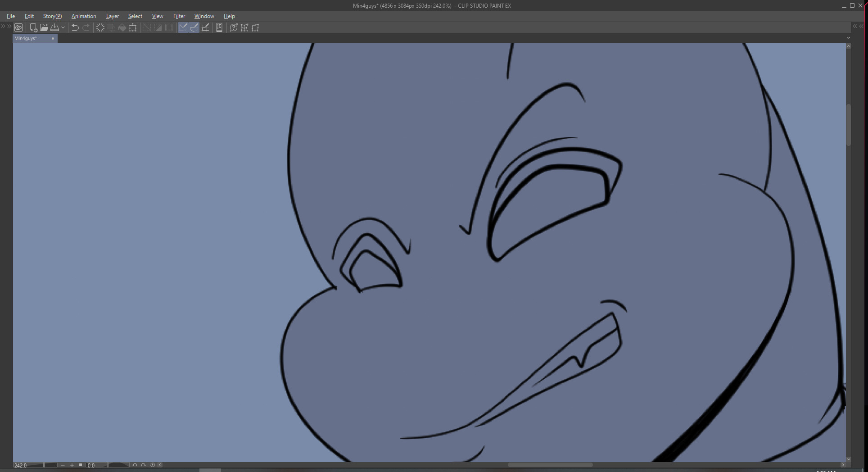The height and width of the screenshot is (472, 868).
Task: Click scroll down arrow on vertical scrollbar
Action: tap(849, 459)
